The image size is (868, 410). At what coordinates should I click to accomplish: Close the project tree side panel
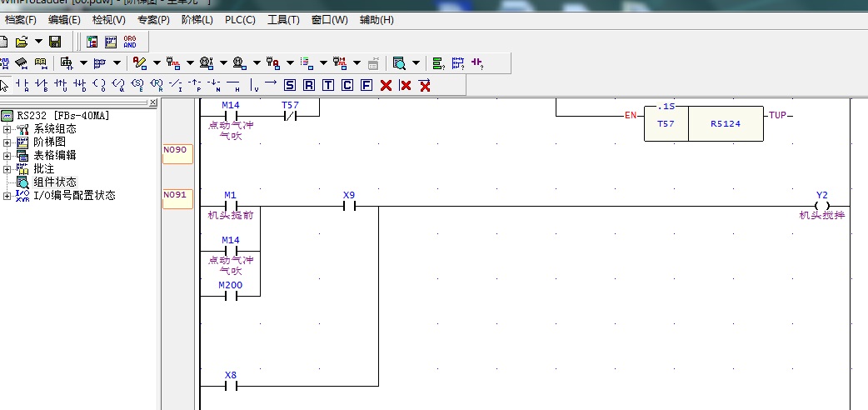[x=152, y=103]
